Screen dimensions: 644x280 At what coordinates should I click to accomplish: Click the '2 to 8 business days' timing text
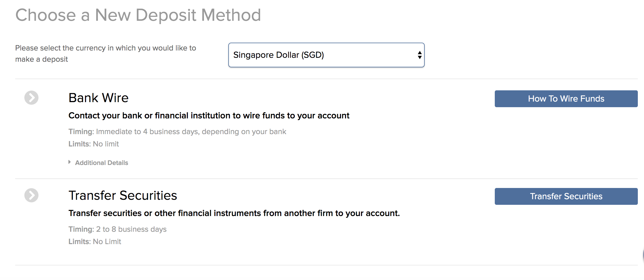coord(131,229)
